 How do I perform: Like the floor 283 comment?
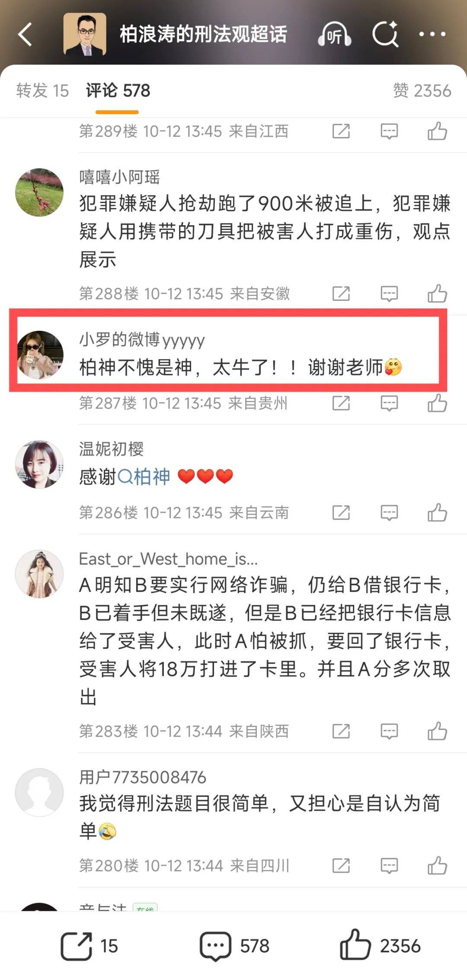pos(437,732)
